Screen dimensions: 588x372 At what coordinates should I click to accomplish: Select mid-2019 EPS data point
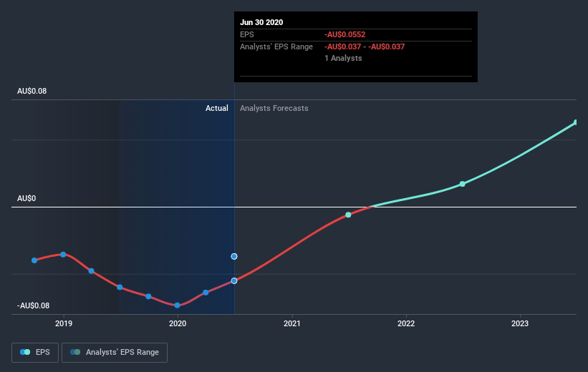click(120, 288)
